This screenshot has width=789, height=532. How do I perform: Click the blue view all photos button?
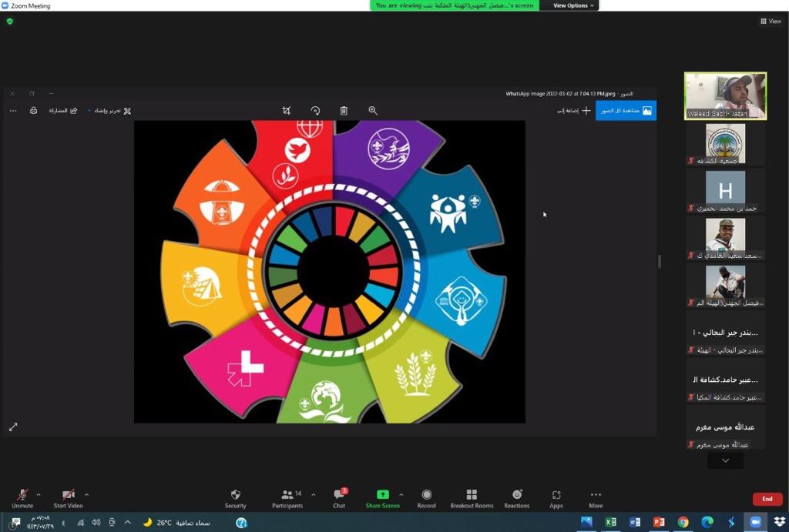pyautogui.click(x=626, y=111)
